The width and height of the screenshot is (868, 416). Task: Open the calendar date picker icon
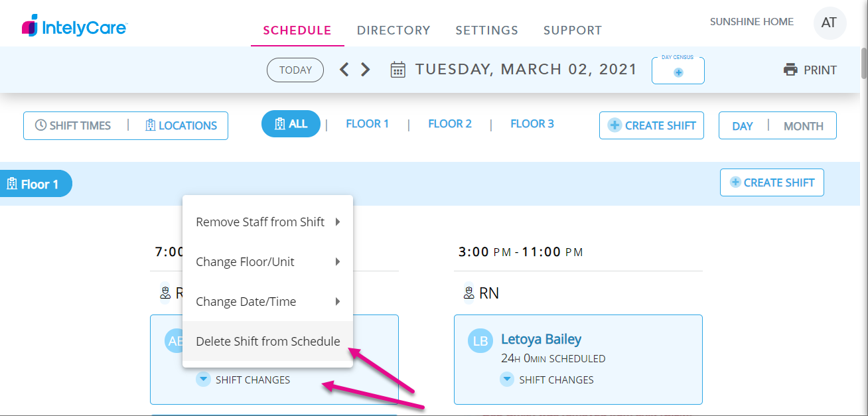coord(398,70)
